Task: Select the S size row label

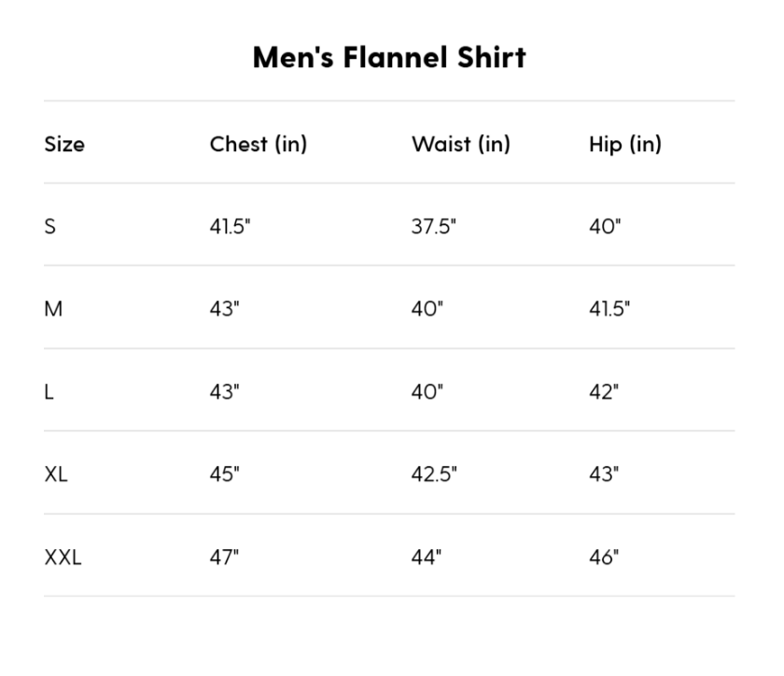Action: (50, 227)
